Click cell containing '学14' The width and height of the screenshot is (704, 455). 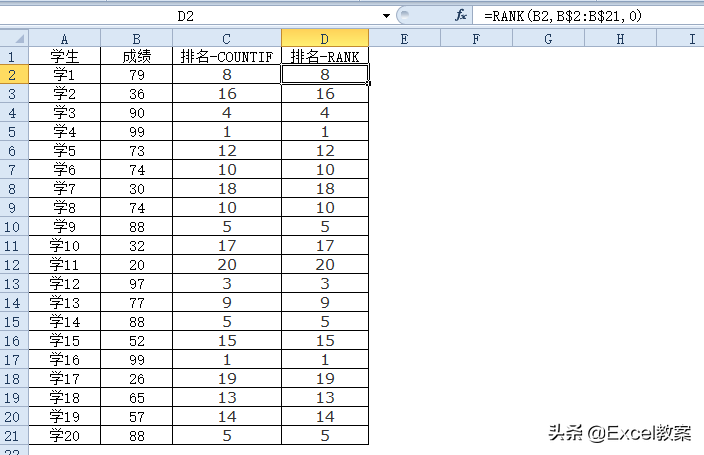click(x=65, y=322)
